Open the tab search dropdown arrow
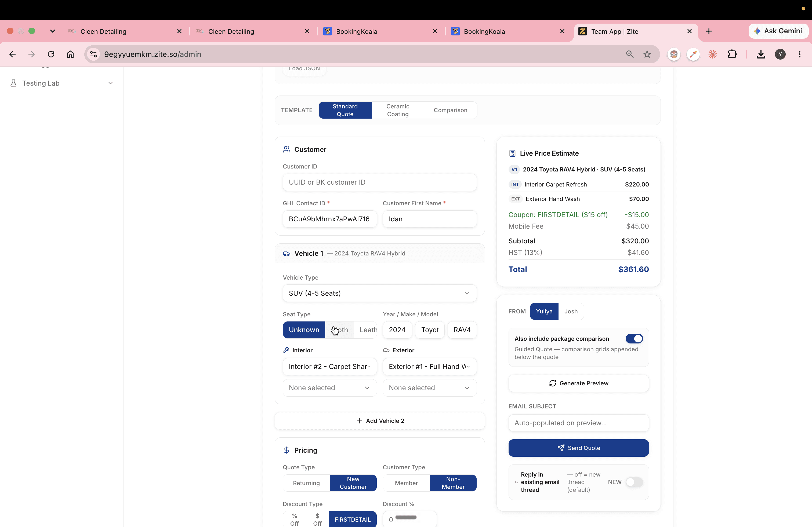812x527 pixels. (52, 31)
